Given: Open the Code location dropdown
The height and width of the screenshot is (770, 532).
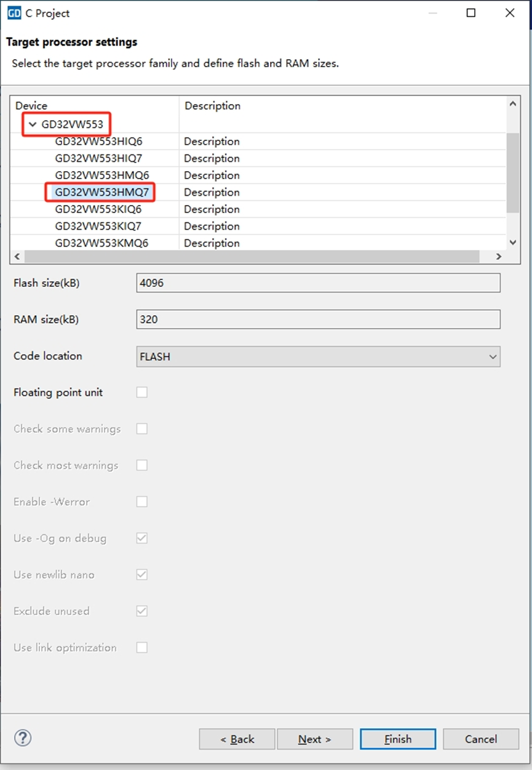Looking at the screenshot, I should point(317,356).
